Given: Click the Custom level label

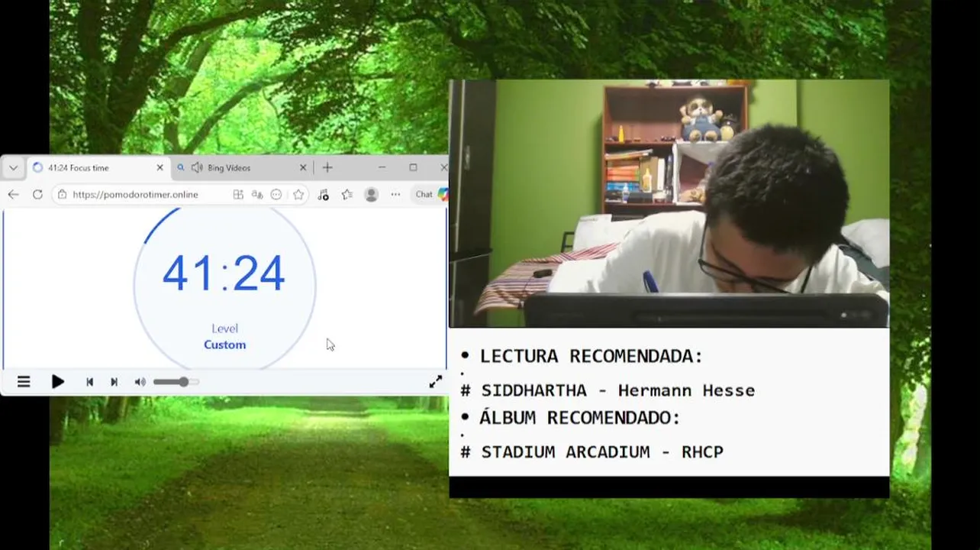Looking at the screenshot, I should pos(224,345).
